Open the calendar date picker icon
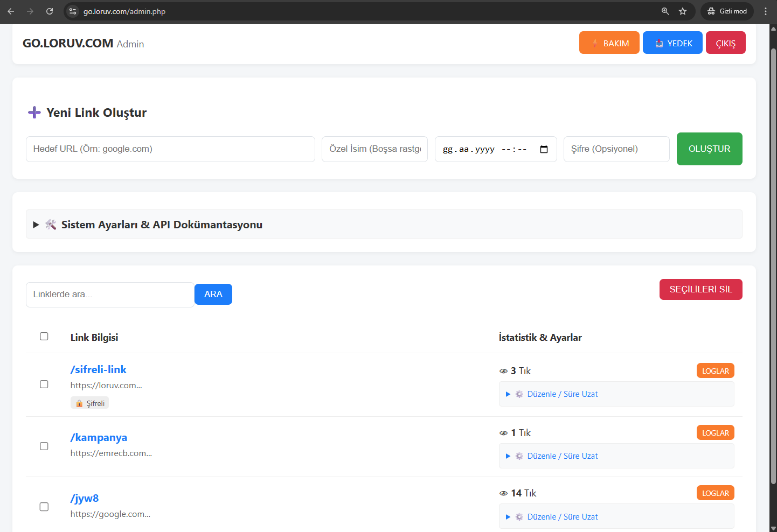Image resolution: width=777 pixels, height=532 pixels. tap(544, 149)
